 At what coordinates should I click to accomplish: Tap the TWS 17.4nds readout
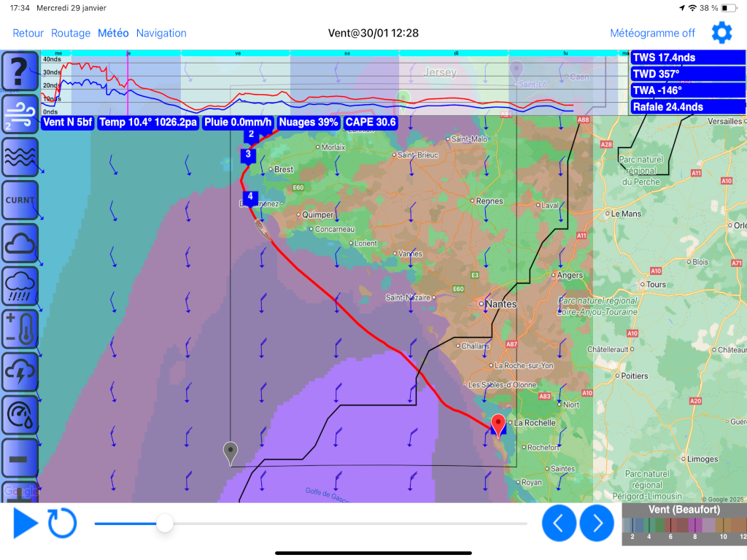click(x=688, y=58)
